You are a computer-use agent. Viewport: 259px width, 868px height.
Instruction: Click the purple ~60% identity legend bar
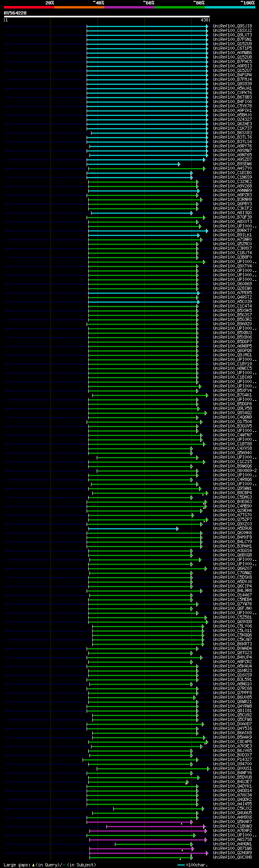point(129,7)
